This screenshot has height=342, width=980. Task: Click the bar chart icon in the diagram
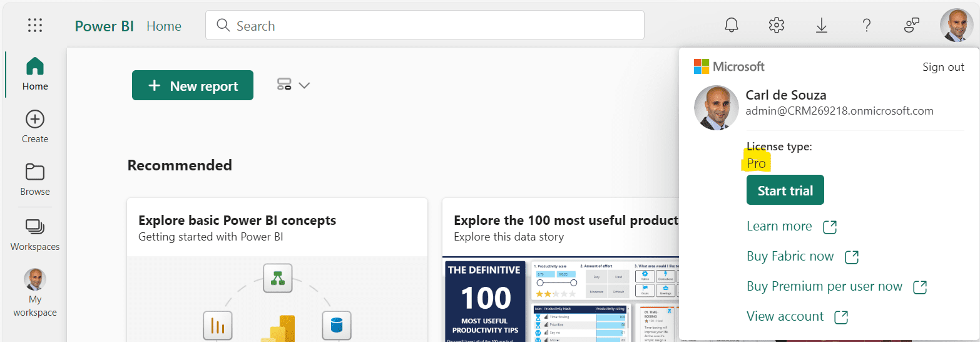(218, 325)
